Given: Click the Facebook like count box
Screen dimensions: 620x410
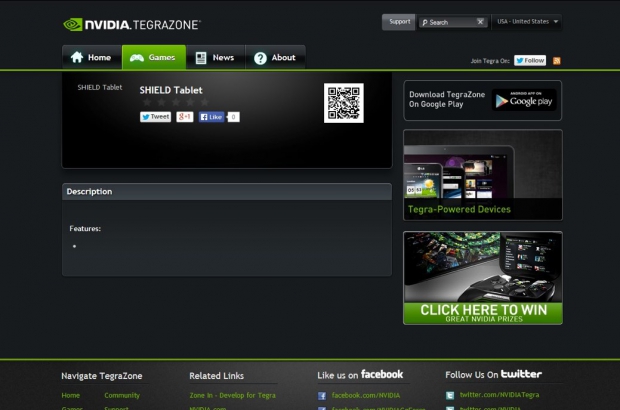Looking at the screenshot, I should pyautogui.click(x=233, y=117).
